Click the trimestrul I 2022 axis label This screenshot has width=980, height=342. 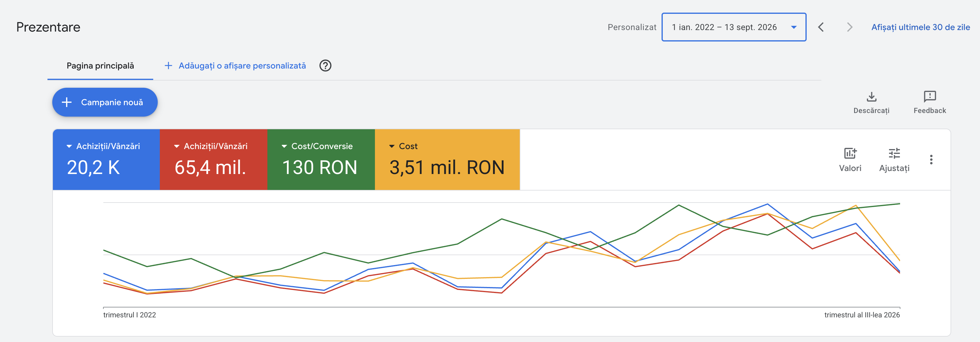[129, 315]
